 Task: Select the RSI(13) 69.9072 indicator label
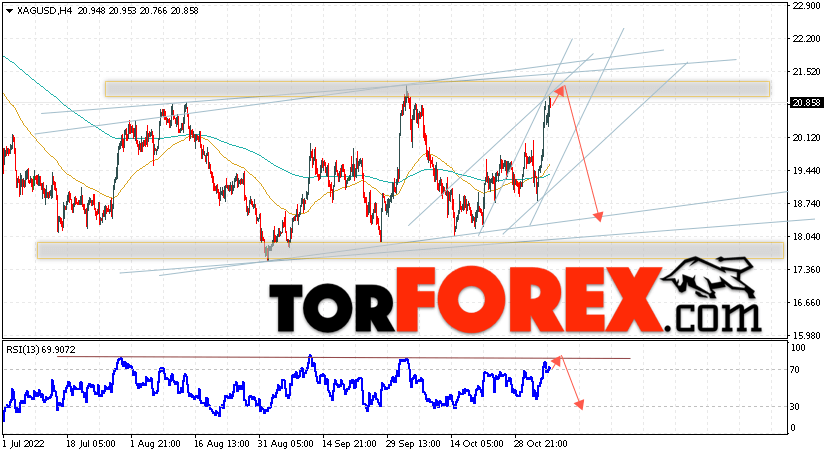click(41, 349)
